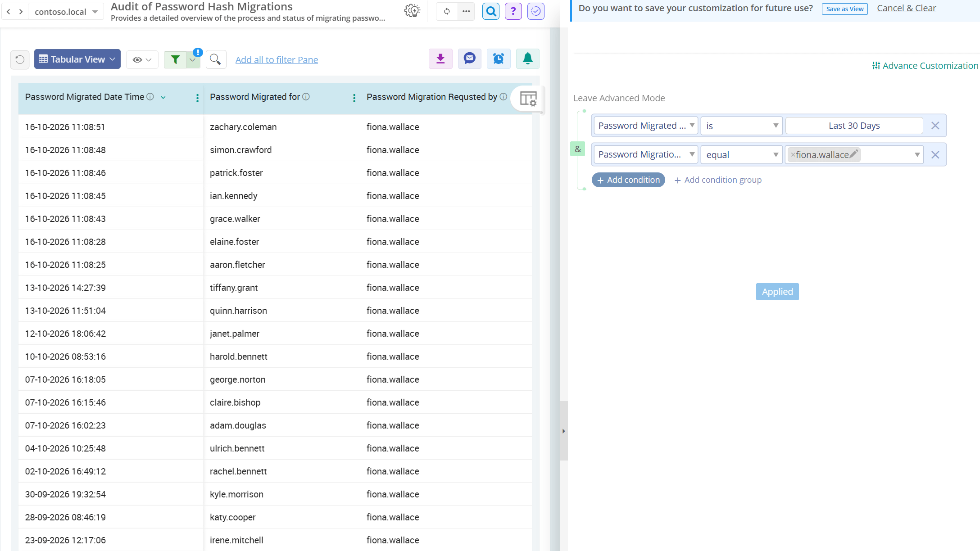The image size is (980, 551).
Task: Click the green alert bell icon
Action: [528, 59]
